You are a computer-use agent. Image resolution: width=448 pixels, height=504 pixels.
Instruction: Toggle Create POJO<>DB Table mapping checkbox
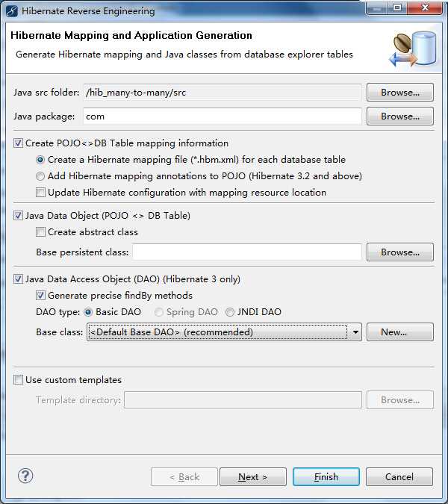19,143
